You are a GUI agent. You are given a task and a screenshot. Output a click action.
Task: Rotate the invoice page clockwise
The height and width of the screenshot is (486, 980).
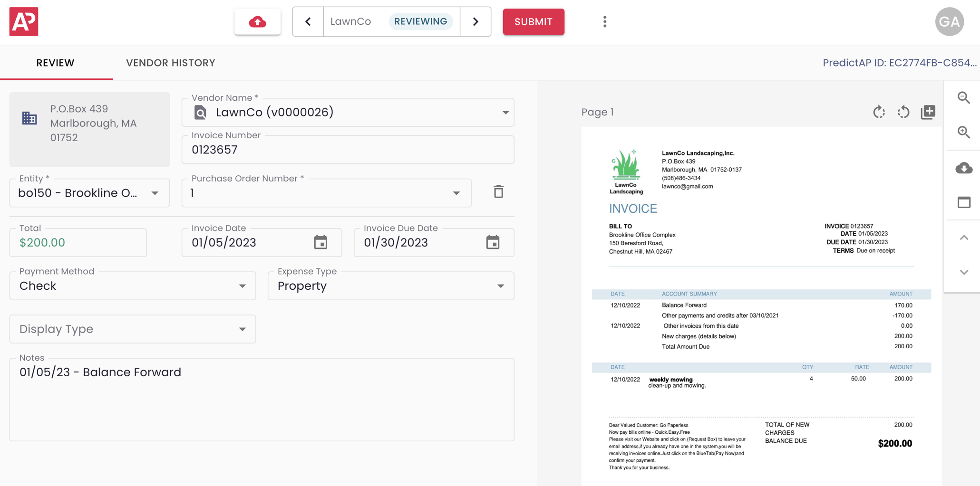click(879, 112)
